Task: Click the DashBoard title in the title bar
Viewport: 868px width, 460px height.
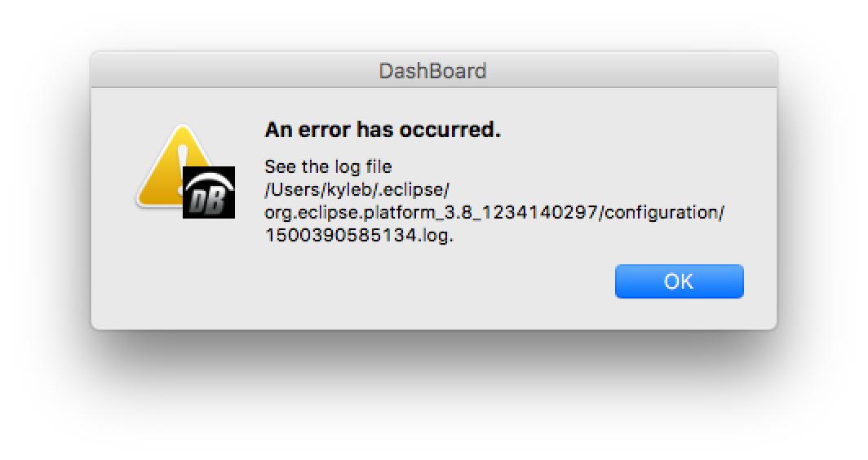Action: pos(433,71)
